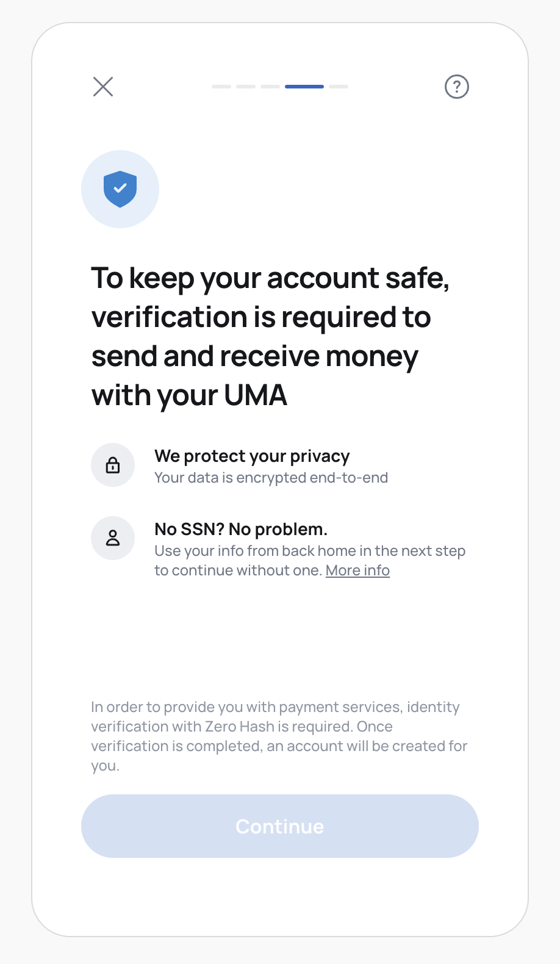Open the More info link

coord(357,570)
